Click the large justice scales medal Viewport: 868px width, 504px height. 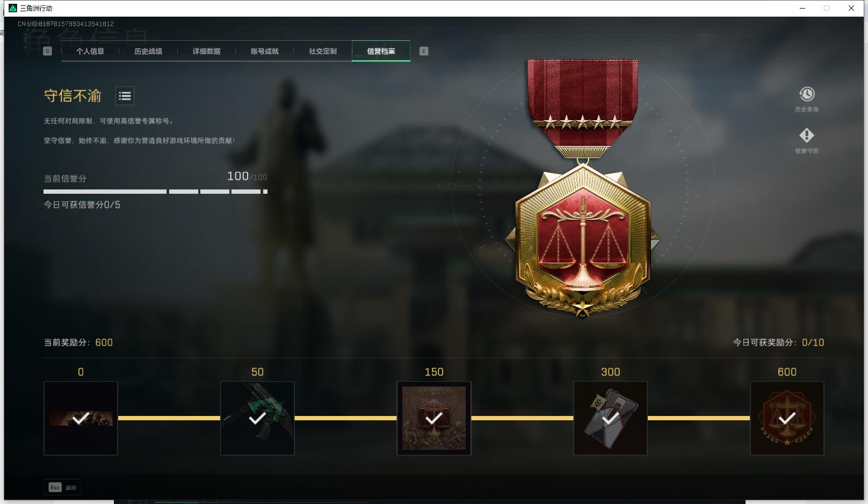coord(583,188)
